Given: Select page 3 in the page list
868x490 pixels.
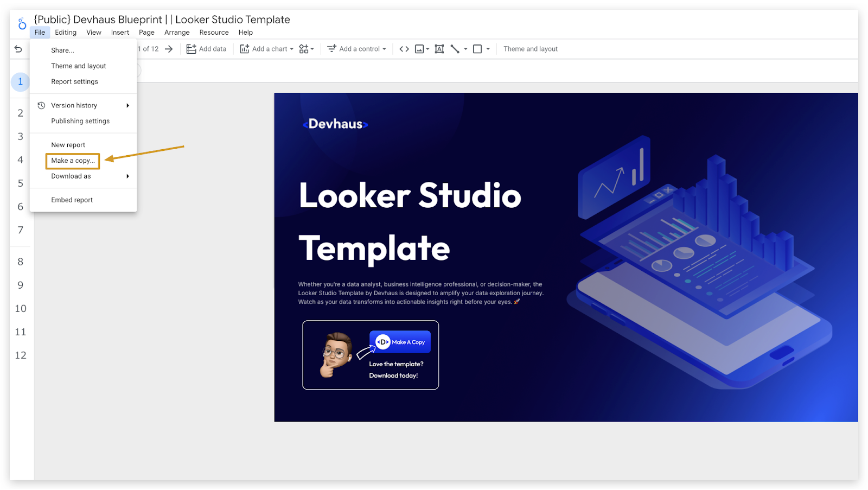Looking at the screenshot, I should [21, 136].
